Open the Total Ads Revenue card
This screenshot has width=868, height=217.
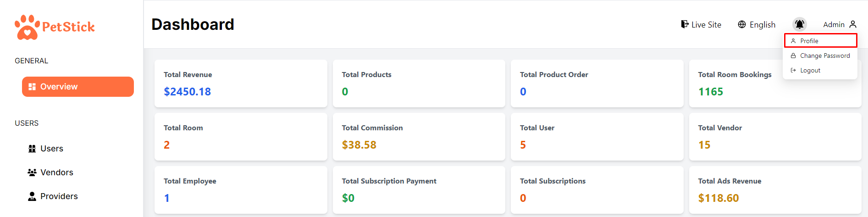775,190
